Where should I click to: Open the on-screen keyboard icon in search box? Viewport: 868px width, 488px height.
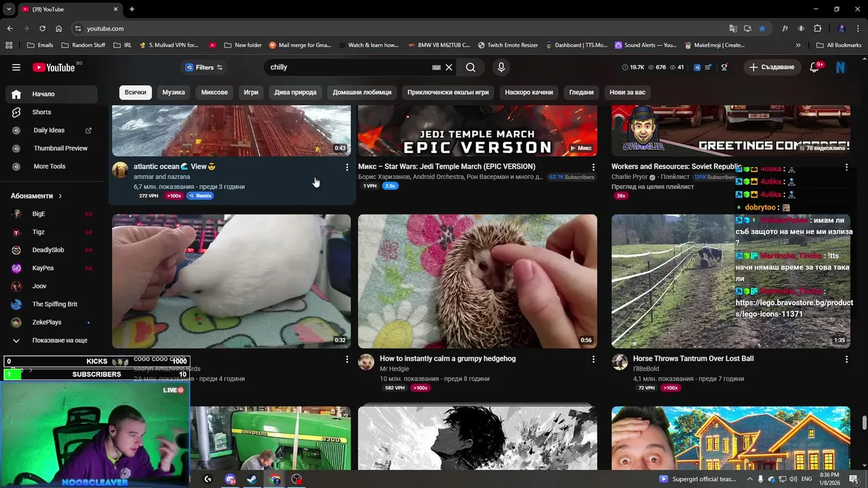[436, 67]
